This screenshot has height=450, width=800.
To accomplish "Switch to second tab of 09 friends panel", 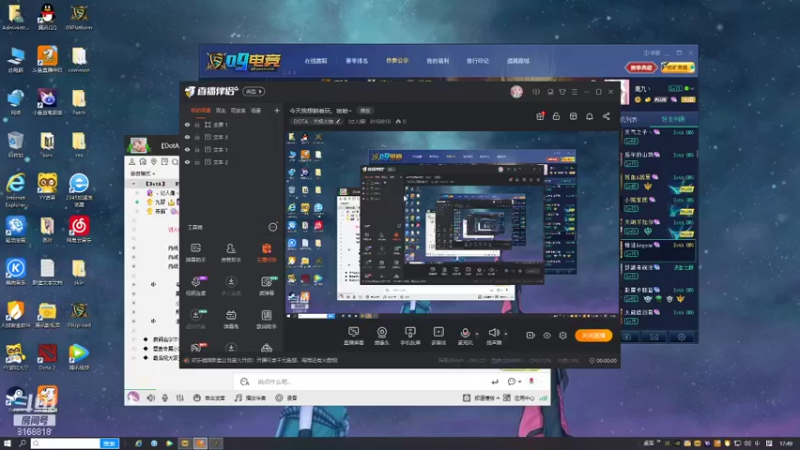I will tap(673, 119).
